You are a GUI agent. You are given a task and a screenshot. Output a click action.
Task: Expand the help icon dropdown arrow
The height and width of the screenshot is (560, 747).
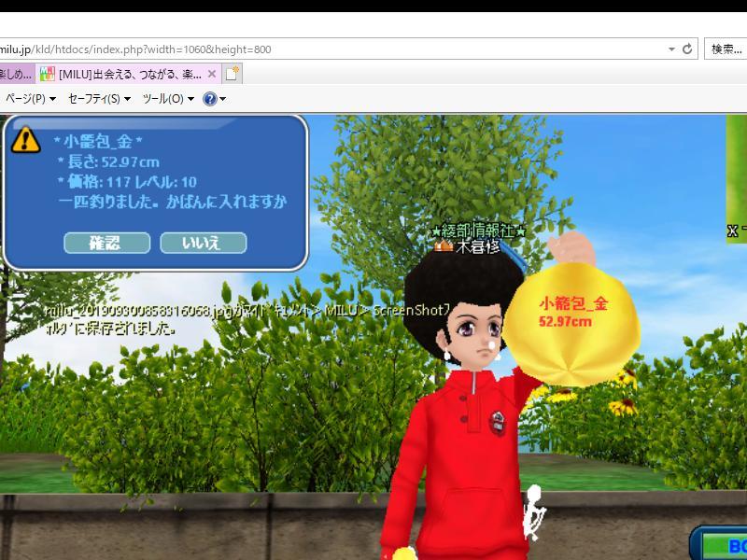tap(222, 99)
